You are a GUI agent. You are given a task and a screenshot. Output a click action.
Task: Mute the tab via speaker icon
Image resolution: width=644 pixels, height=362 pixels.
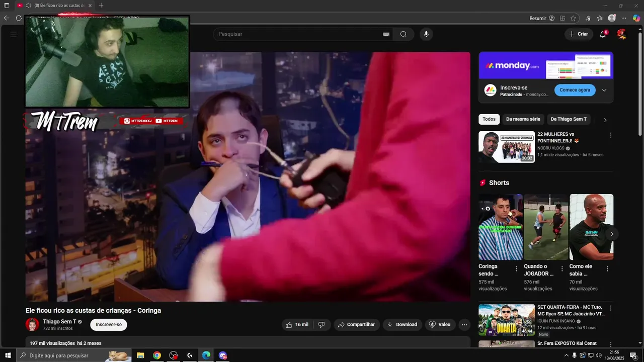28,6
